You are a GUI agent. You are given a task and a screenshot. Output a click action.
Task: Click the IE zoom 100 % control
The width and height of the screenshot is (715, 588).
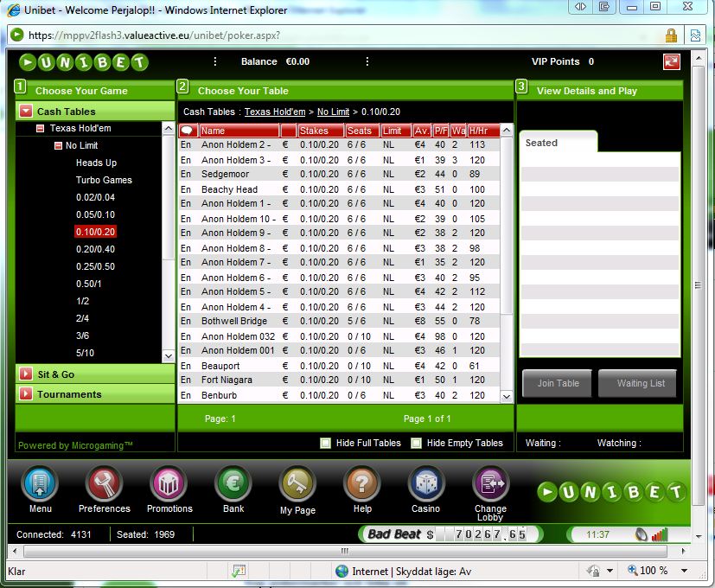pyautogui.click(x=648, y=571)
